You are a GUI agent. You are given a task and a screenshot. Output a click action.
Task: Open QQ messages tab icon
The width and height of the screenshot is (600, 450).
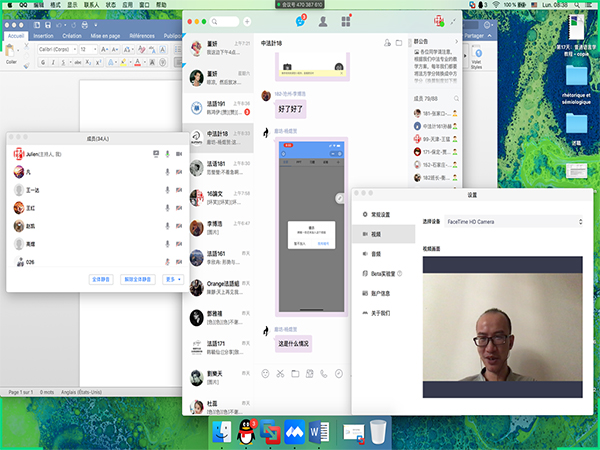pos(301,21)
